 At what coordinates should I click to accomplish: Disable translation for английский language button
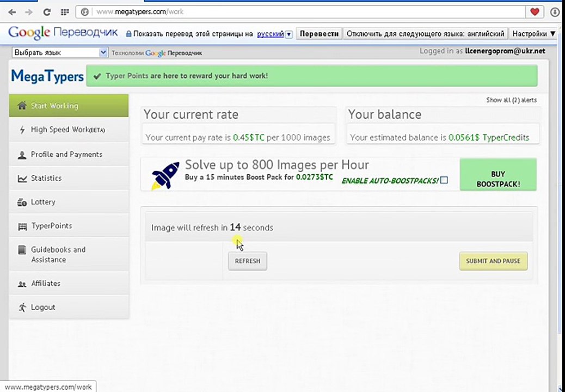(426, 34)
